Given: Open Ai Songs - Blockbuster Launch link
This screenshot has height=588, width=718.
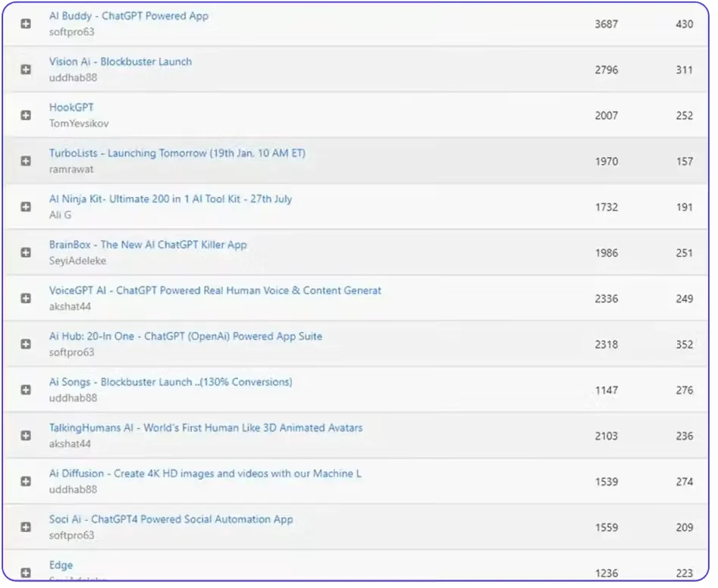Looking at the screenshot, I should click(x=171, y=382).
